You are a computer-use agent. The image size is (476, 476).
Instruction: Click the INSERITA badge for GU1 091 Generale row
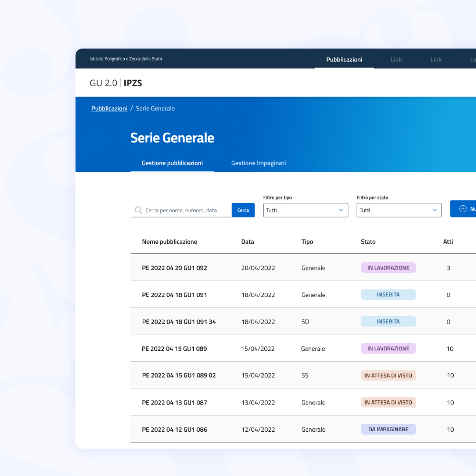coord(388,295)
